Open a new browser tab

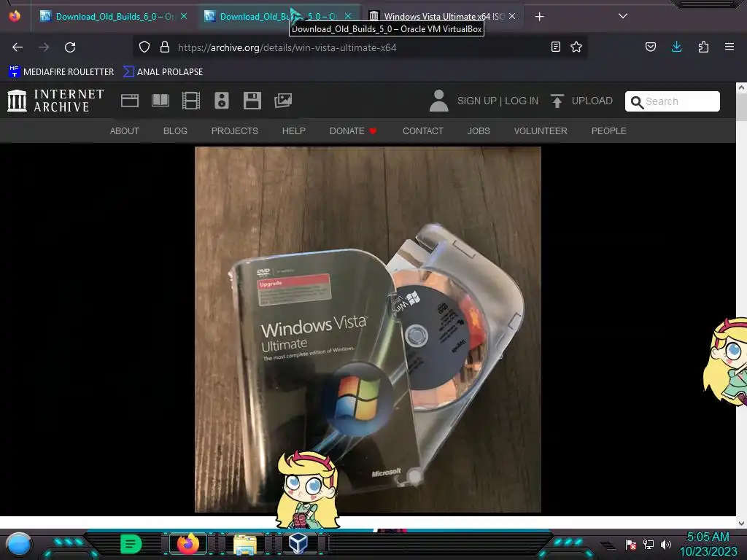pos(539,17)
